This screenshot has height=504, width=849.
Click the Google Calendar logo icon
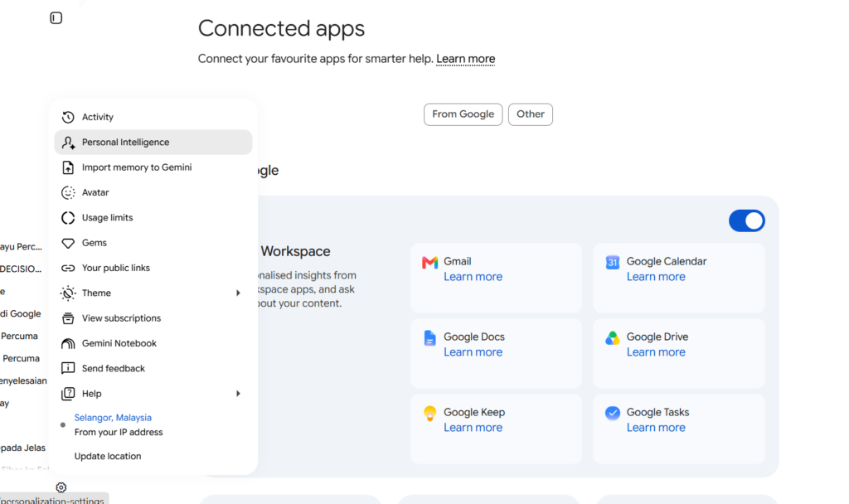(613, 263)
